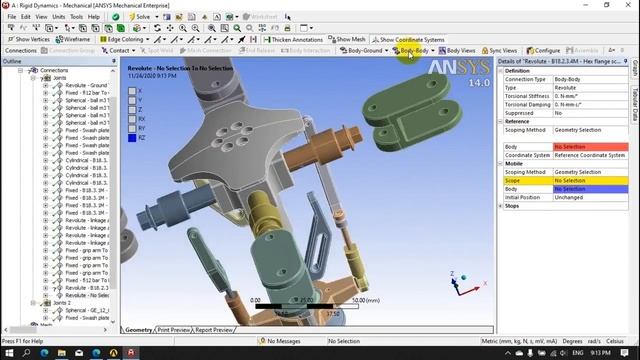Set ISO isometric view icon

(x=262, y=28)
